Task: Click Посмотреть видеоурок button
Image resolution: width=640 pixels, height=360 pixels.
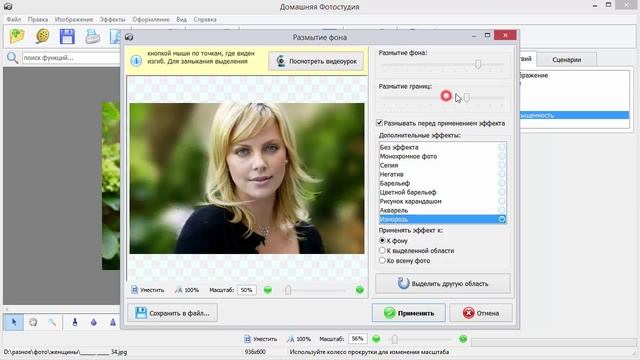Action: (x=316, y=61)
